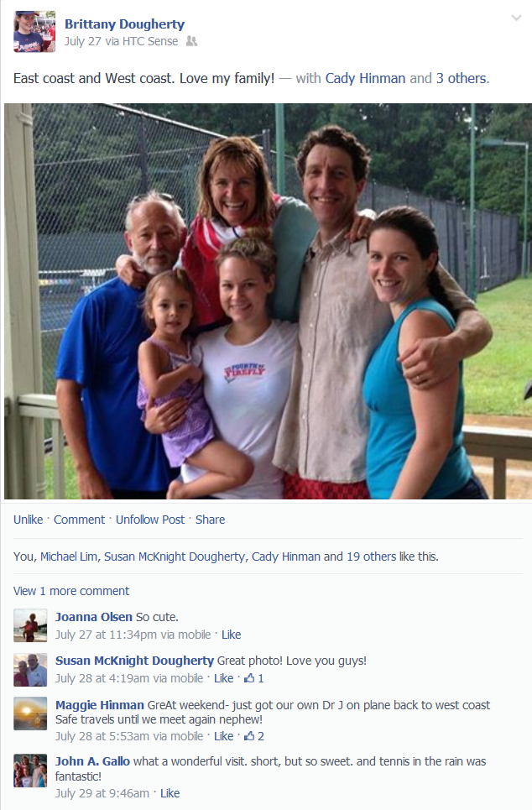The height and width of the screenshot is (810, 532).
Task: Share this post
Action: pyautogui.click(x=210, y=520)
